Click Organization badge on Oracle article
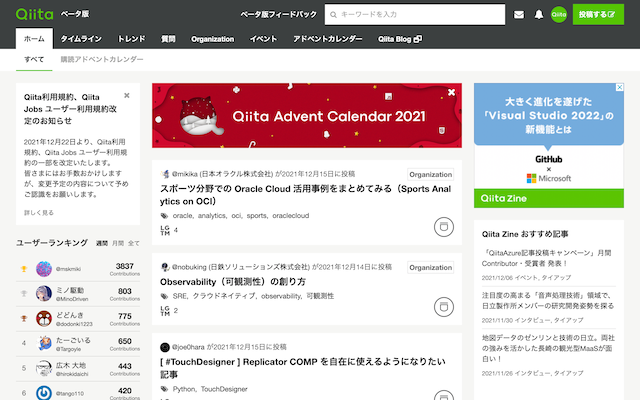The image size is (640, 400). pos(431,174)
